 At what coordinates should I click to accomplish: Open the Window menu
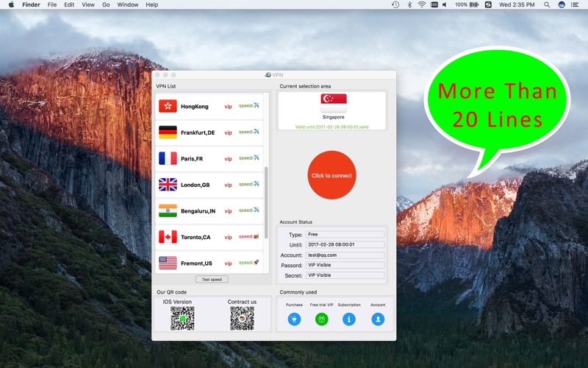127,4
